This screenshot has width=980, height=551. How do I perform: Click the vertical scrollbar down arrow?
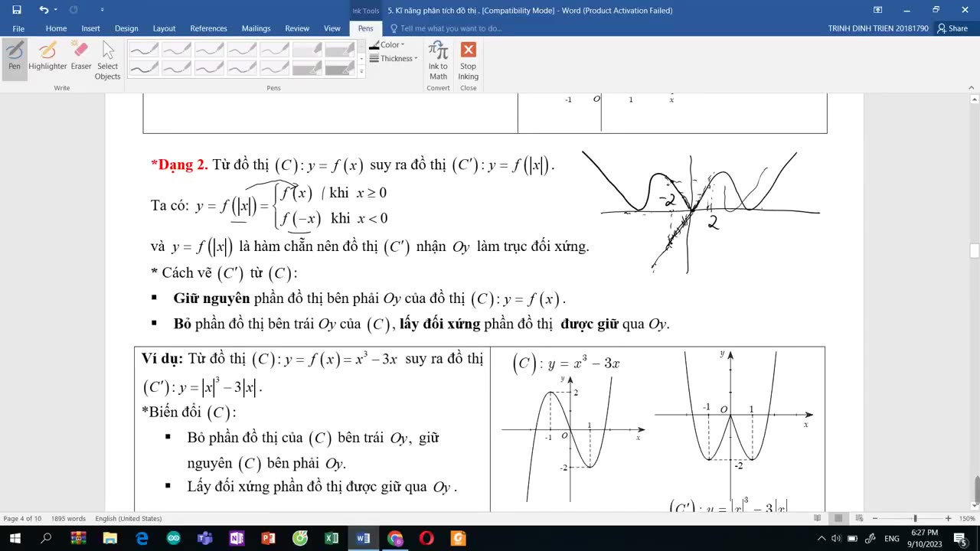coord(974,505)
